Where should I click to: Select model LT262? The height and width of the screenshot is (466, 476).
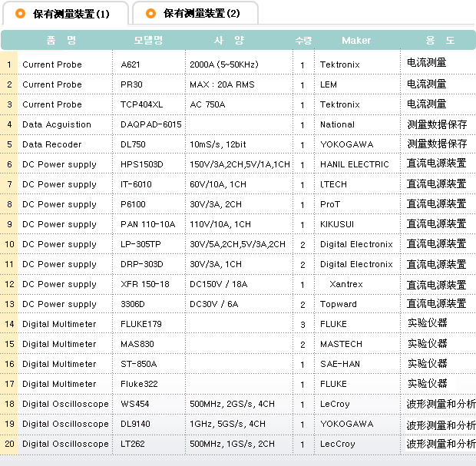pyautogui.click(x=133, y=444)
